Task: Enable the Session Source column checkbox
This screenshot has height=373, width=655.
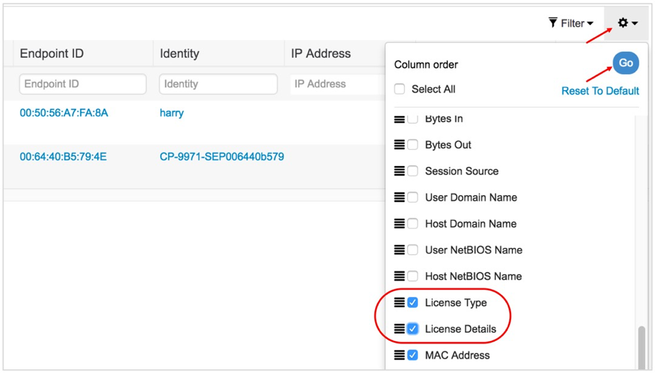Action: 413,171
